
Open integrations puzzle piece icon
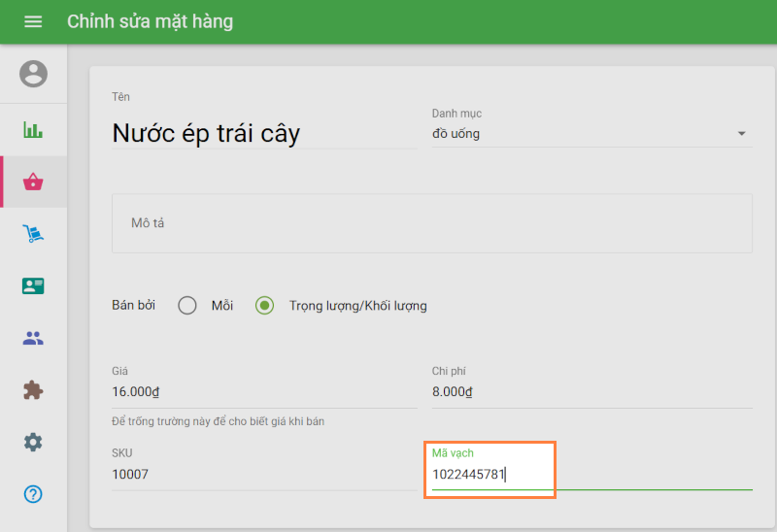pyautogui.click(x=33, y=390)
